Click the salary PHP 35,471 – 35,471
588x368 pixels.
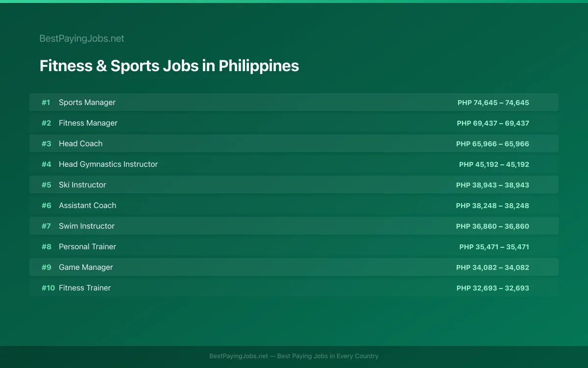click(494, 247)
